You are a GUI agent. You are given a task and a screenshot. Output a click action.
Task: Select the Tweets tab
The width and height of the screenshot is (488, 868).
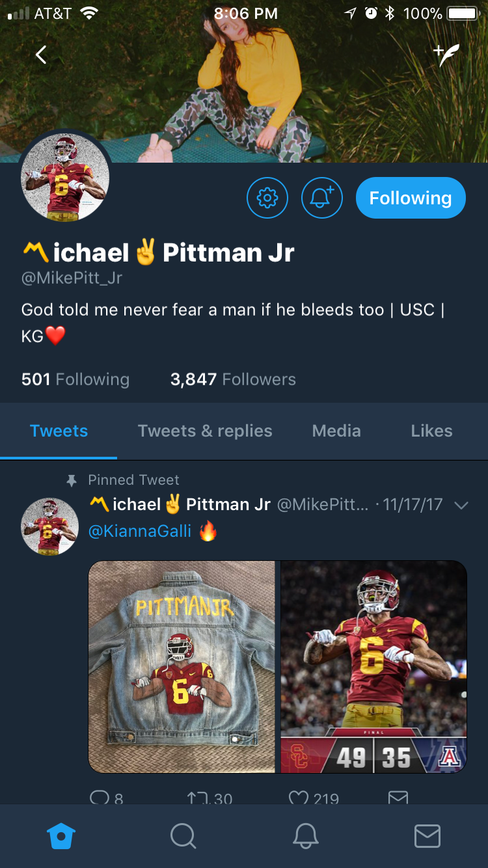click(x=59, y=431)
